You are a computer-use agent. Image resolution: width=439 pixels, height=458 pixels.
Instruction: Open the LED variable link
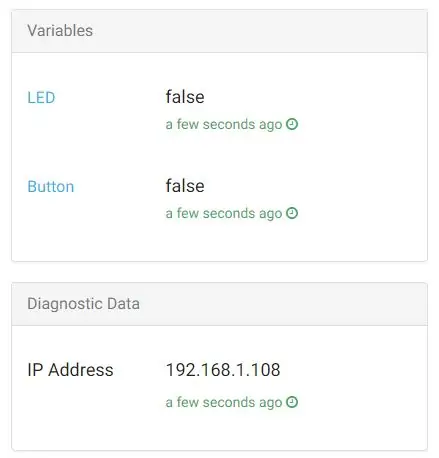(x=41, y=98)
